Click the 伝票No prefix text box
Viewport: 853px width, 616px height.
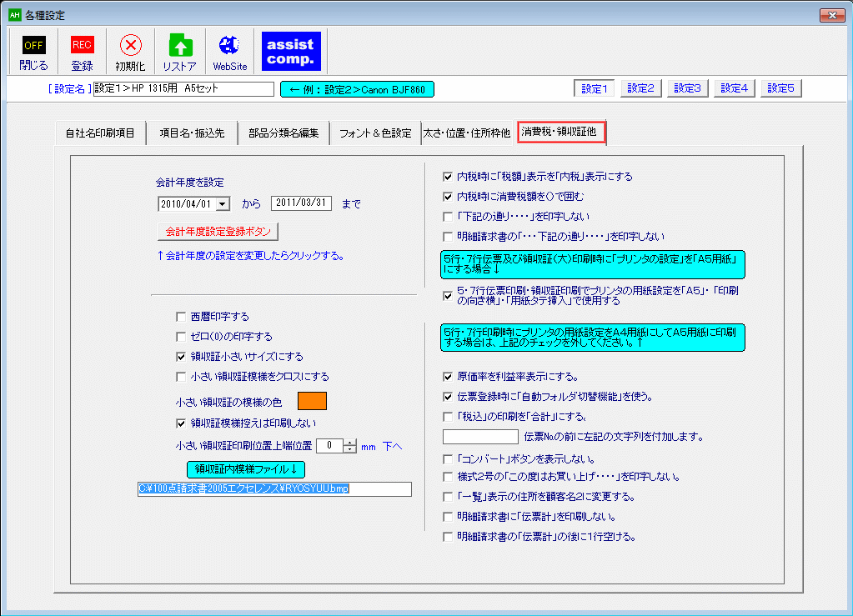click(x=480, y=437)
